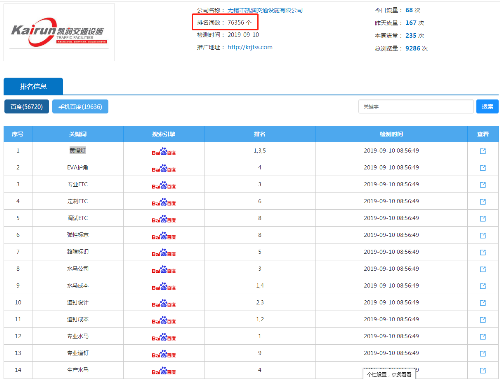Click the Baidu logo in row 14
The image size is (500, 379).
(164, 370)
